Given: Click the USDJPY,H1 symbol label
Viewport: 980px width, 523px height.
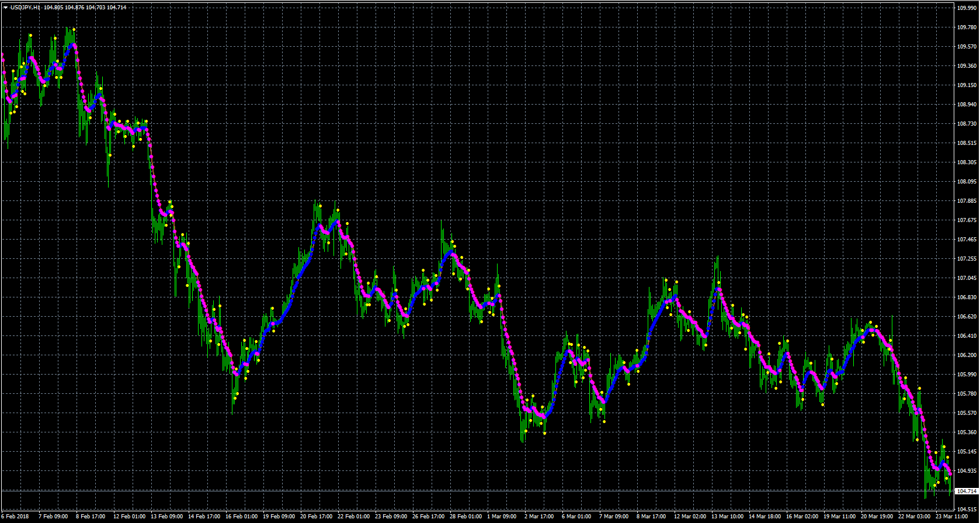Looking at the screenshot, I should coord(25,8).
